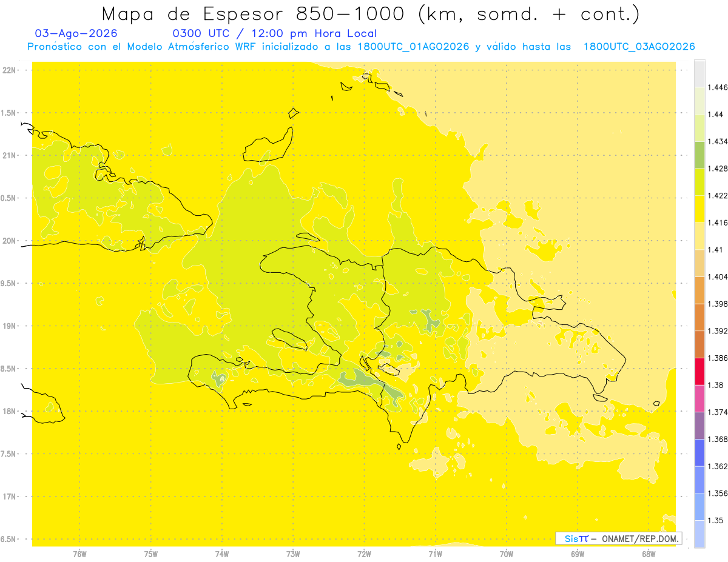Screen dimensions: 728x562
Task: Click the 1.44 colorbar label
Action: pyautogui.click(x=716, y=114)
